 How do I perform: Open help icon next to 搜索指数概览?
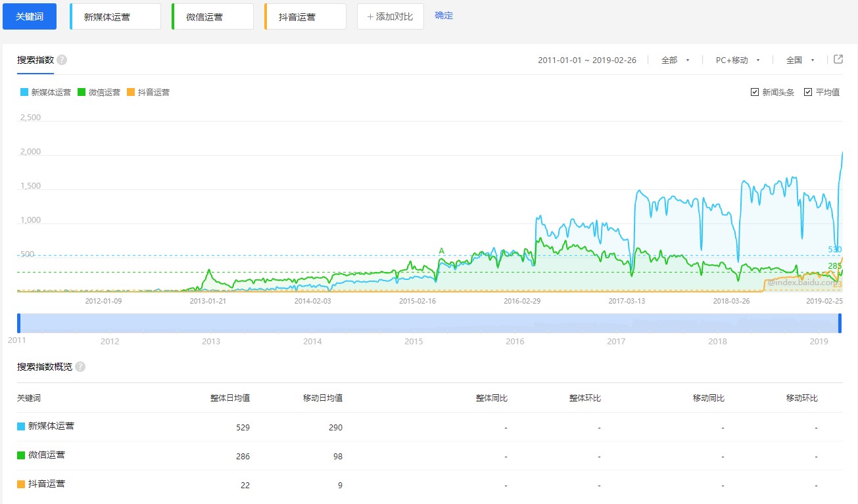pos(80,367)
